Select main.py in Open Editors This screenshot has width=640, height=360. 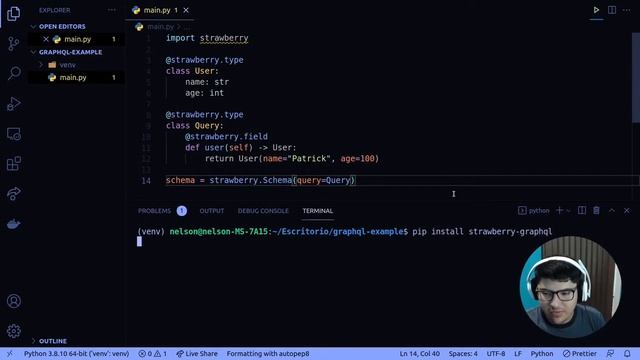pyautogui.click(x=78, y=39)
